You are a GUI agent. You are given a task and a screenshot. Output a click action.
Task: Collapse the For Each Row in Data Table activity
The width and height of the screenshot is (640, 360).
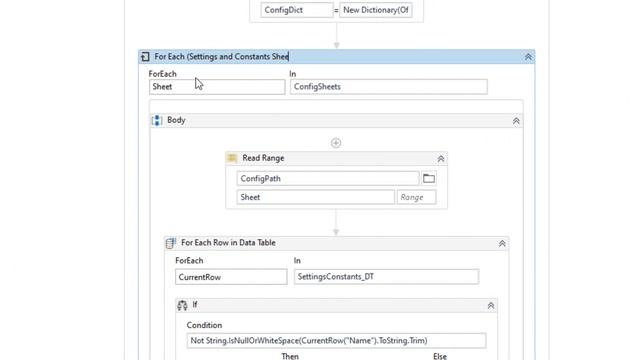pyautogui.click(x=502, y=244)
